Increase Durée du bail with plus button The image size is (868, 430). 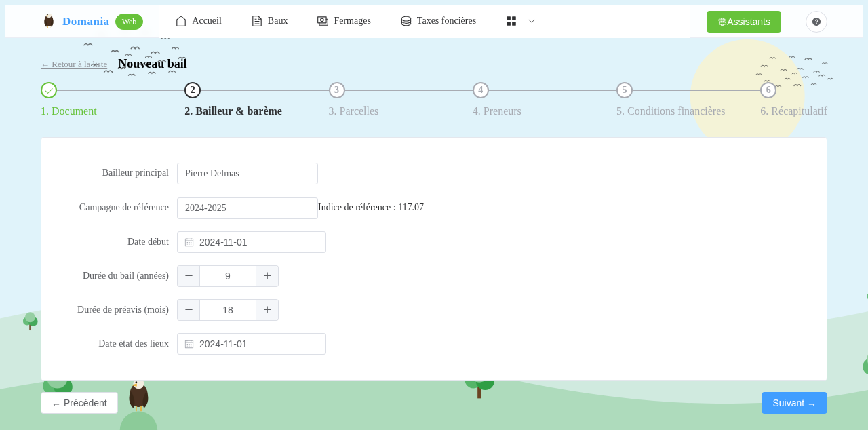click(x=267, y=276)
